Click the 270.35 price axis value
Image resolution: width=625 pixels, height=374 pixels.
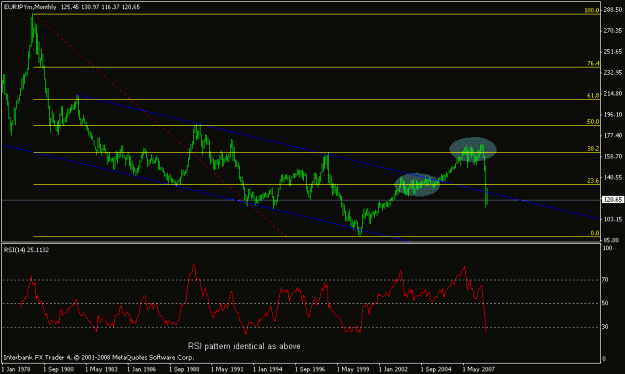click(x=613, y=31)
